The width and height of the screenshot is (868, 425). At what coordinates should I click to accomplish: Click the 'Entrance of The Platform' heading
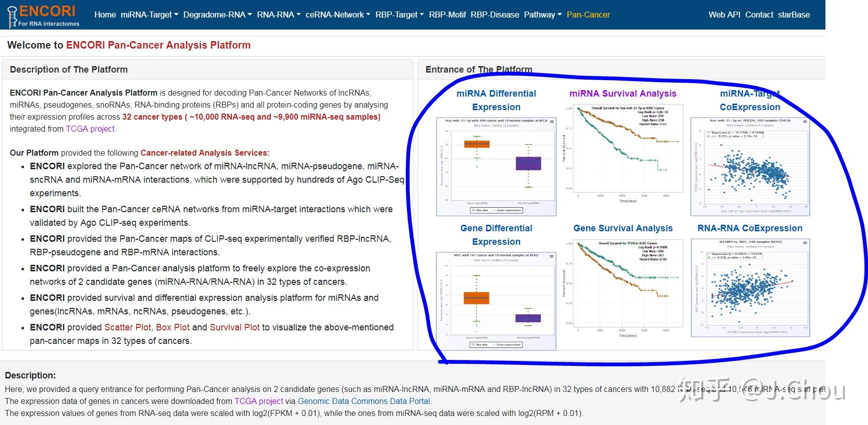pyautogui.click(x=479, y=70)
